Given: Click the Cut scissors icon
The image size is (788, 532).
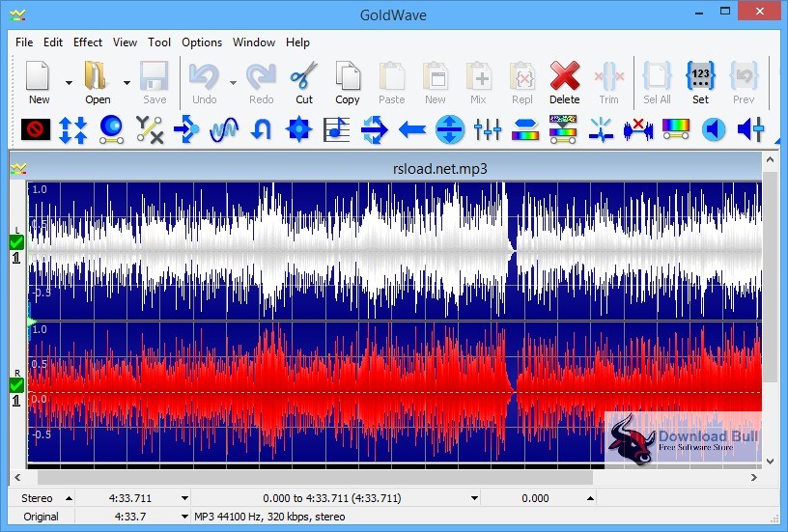Looking at the screenshot, I should click(x=304, y=76).
